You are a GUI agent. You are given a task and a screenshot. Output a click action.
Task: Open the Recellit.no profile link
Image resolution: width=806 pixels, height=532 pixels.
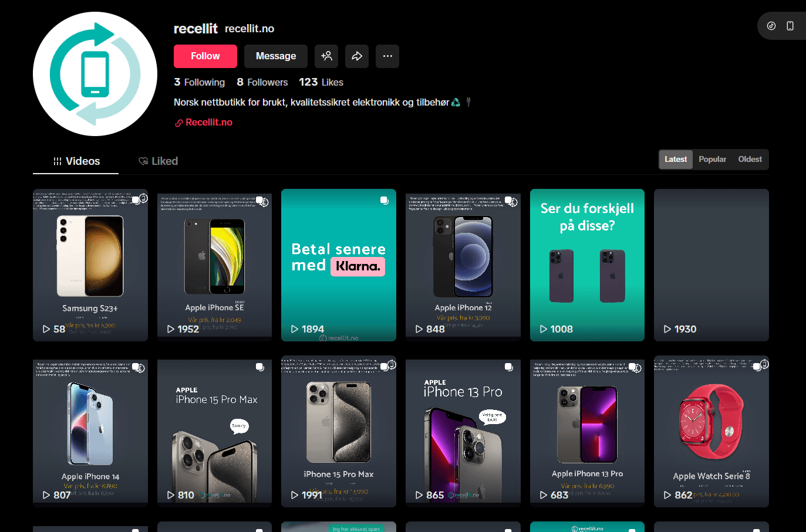209,122
